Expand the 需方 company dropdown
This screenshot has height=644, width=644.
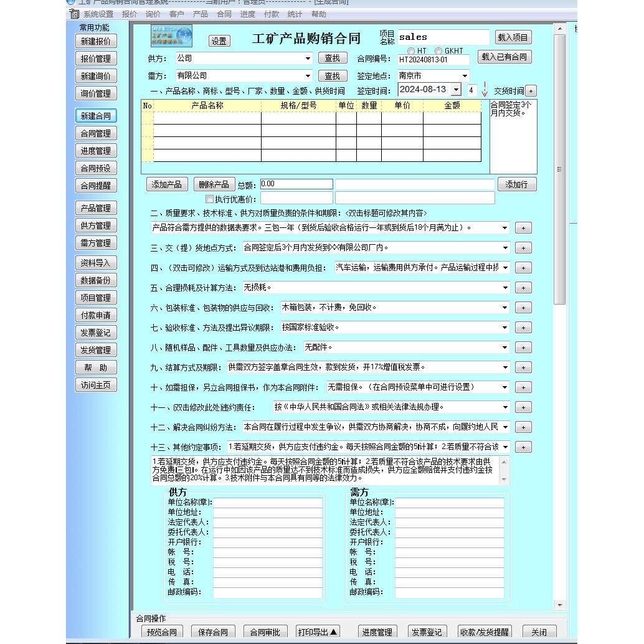[x=308, y=76]
